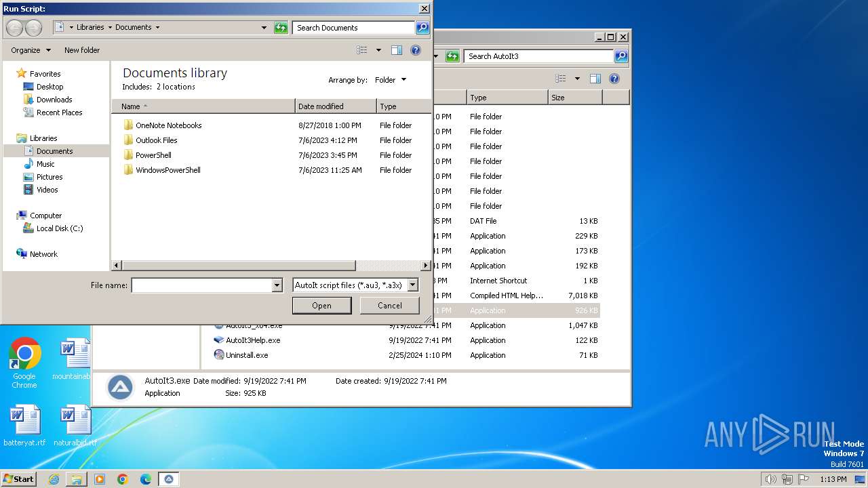Sort by Name column header
This screenshot has width=868, height=488.
click(x=203, y=106)
